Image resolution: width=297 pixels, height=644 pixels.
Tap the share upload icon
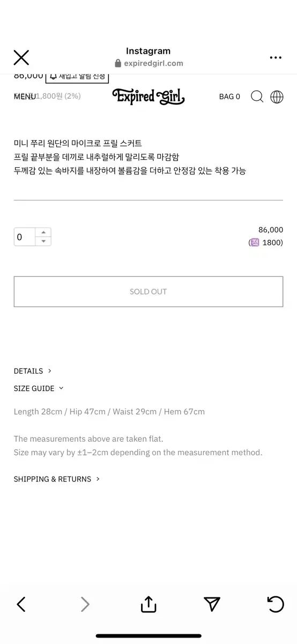point(148,604)
